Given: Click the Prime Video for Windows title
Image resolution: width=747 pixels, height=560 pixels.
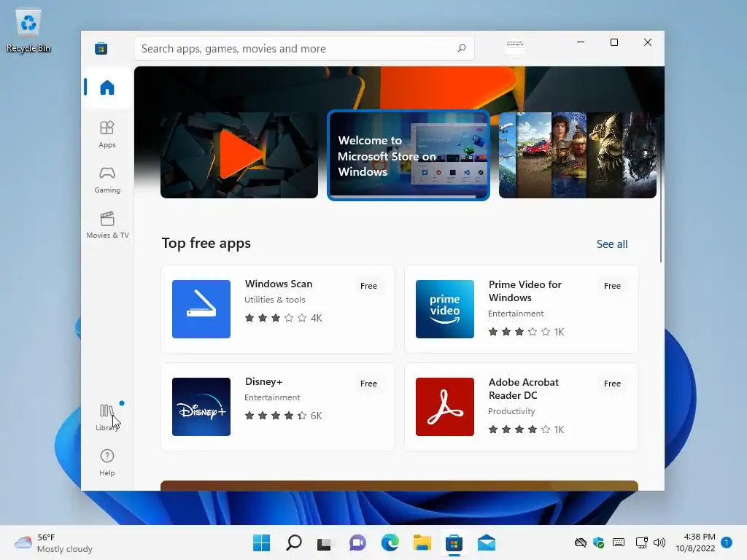Looking at the screenshot, I should tap(525, 291).
